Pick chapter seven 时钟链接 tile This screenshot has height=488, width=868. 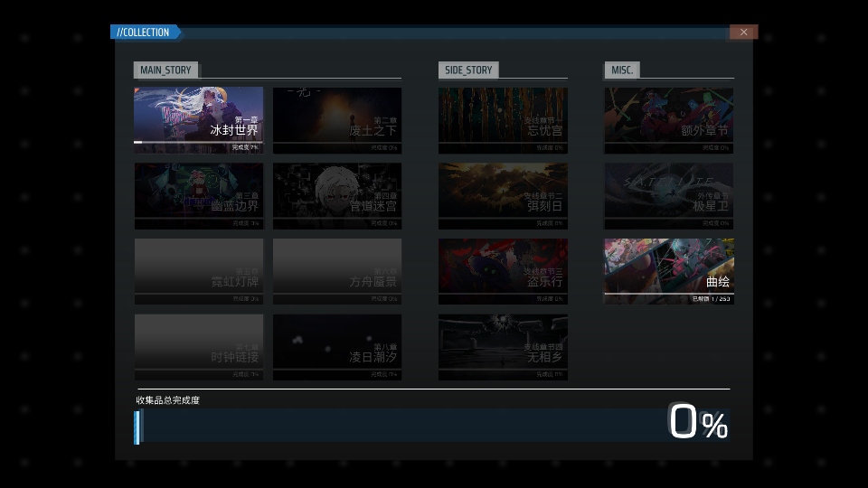pos(198,347)
